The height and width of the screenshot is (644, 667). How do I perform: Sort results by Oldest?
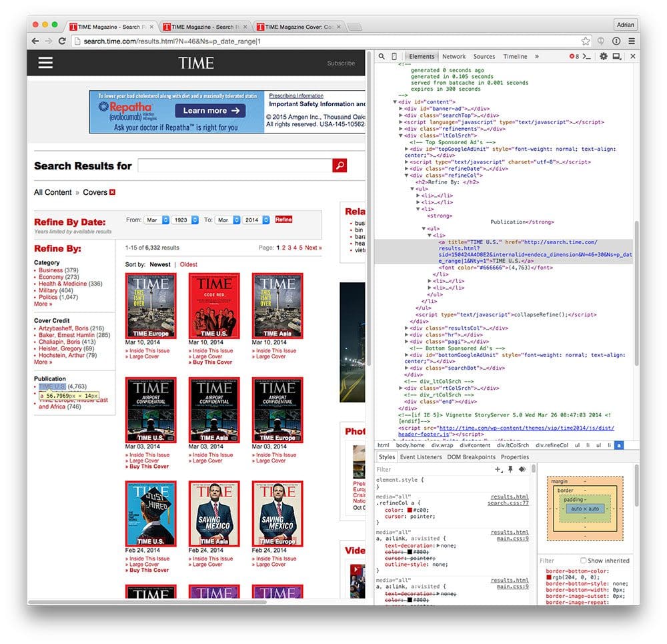click(189, 264)
